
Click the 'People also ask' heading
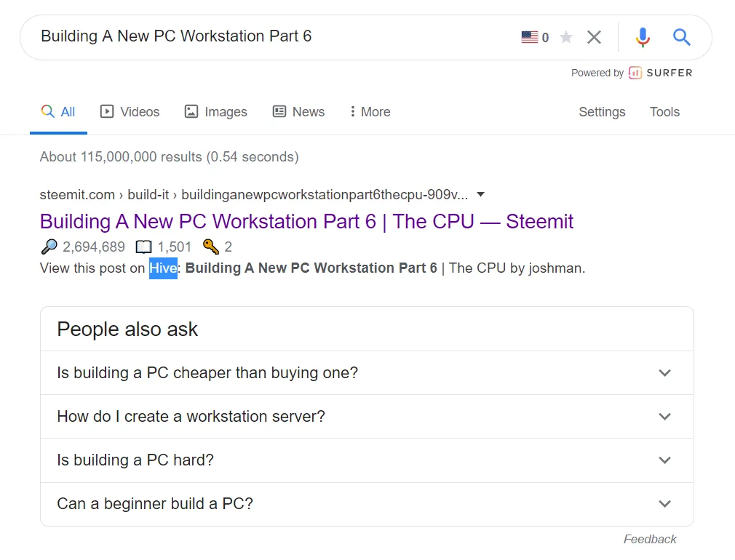[127, 329]
